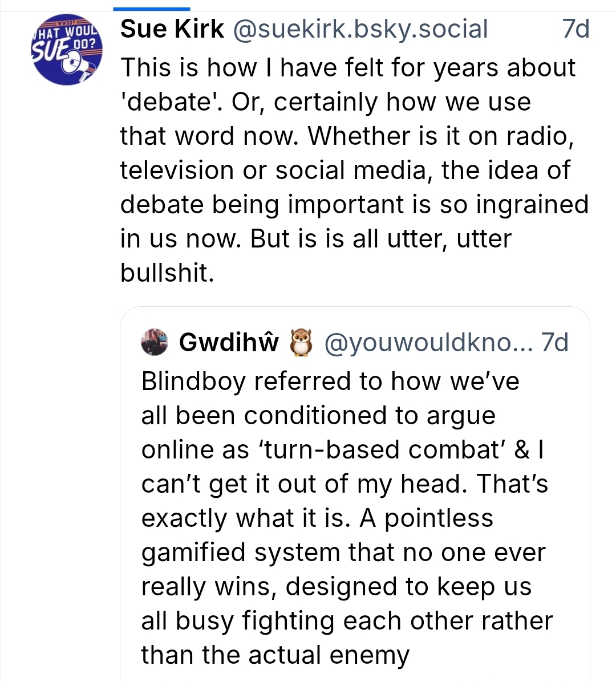Open Gwdihŵ's small round profile avatar

coord(155,342)
